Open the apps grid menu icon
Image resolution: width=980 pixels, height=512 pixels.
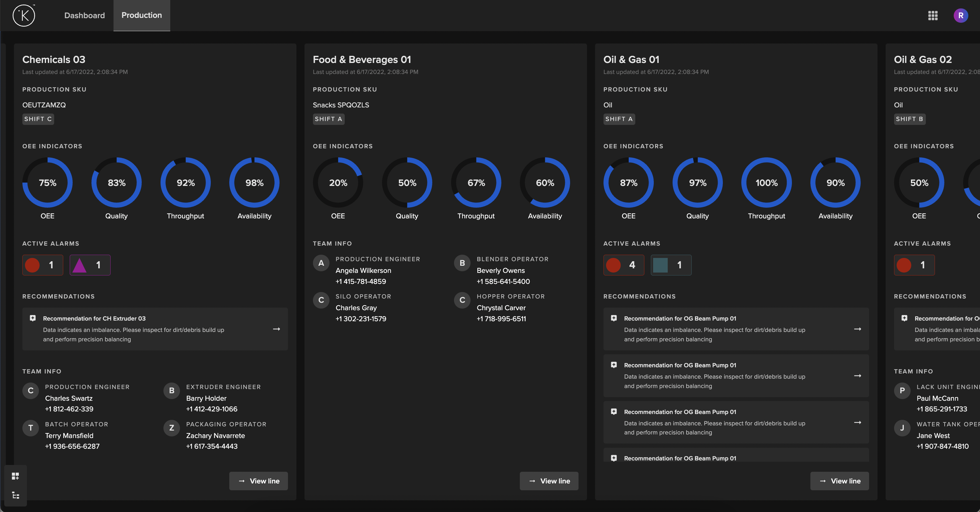(x=932, y=16)
